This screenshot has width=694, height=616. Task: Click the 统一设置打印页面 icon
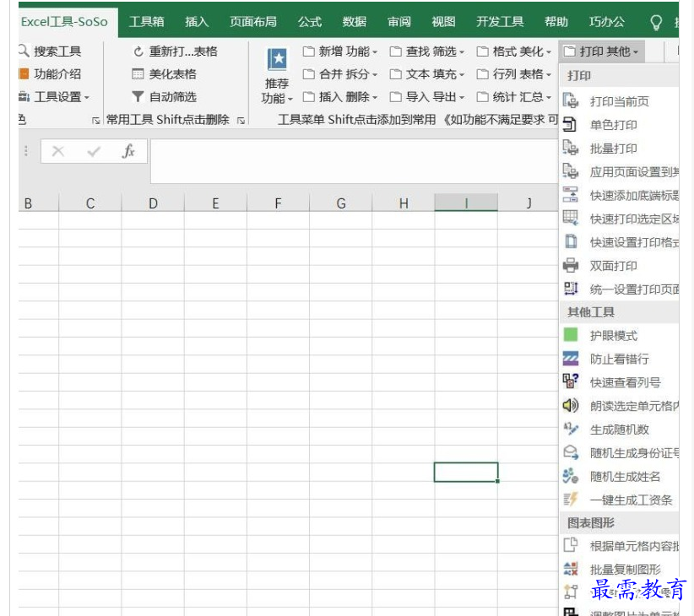tap(571, 289)
